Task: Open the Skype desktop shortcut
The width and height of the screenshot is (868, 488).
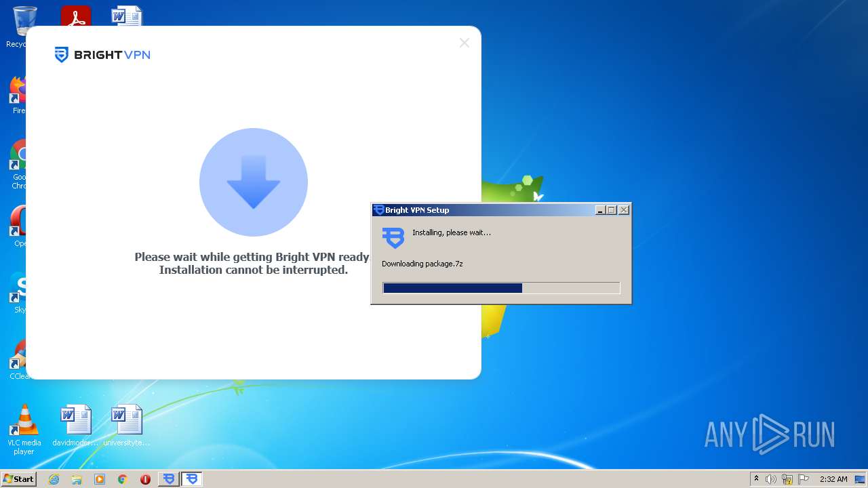Action: tap(18, 293)
